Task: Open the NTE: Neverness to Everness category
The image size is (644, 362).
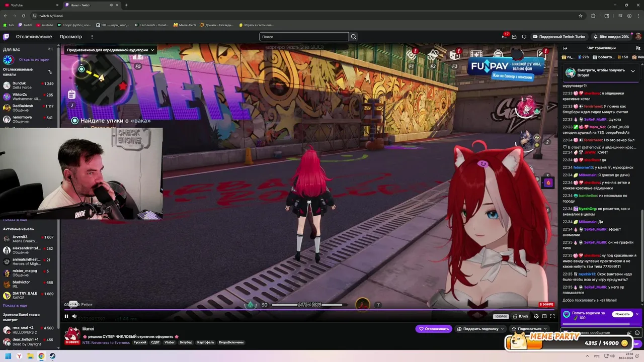Action: 106,342
